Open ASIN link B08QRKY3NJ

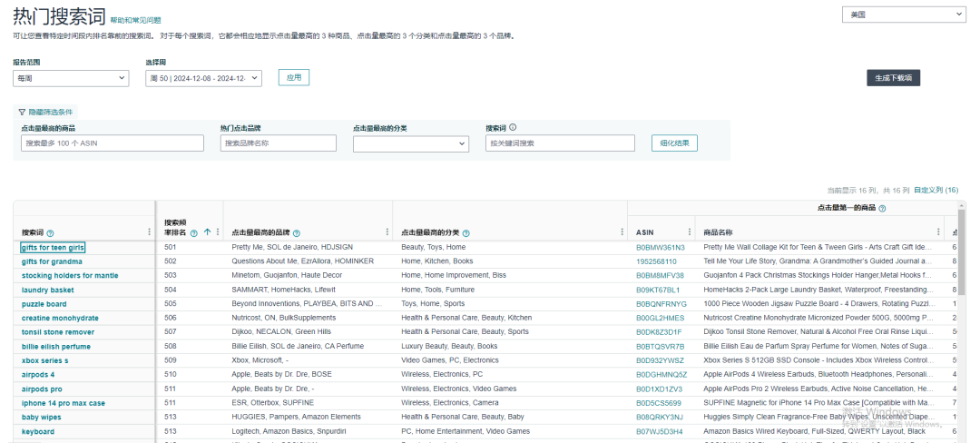pyautogui.click(x=660, y=418)
